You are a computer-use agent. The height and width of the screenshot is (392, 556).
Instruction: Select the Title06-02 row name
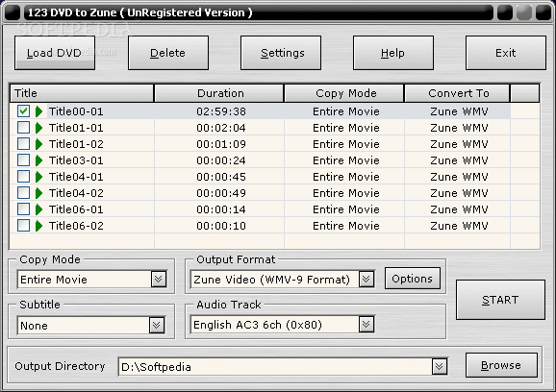click(x=76, y=226)
